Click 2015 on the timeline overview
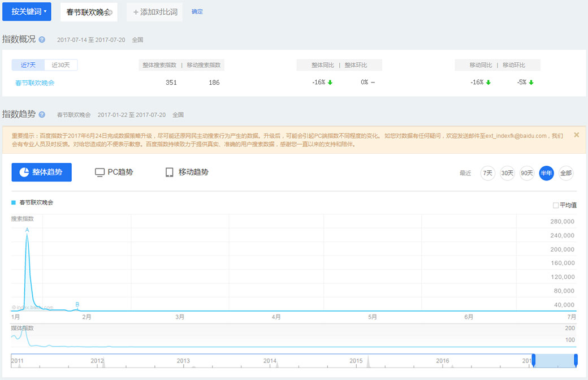Viewport: 588px width, 380px height. click(356, 361)
